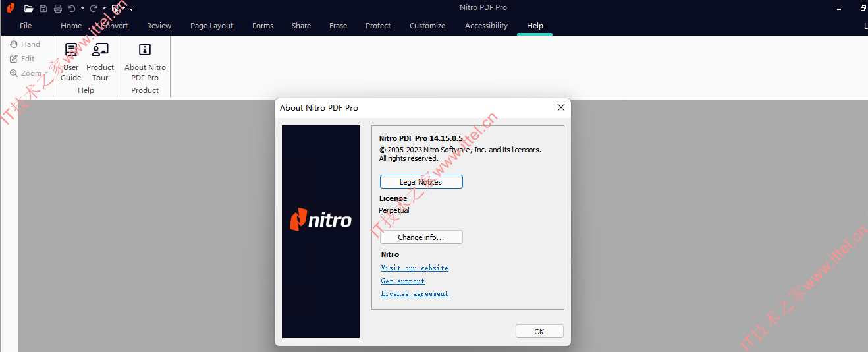The width and height of the screenshot is (868, 352).
Task: Switch to the Page Layout tab
Action: pos(211,26)
